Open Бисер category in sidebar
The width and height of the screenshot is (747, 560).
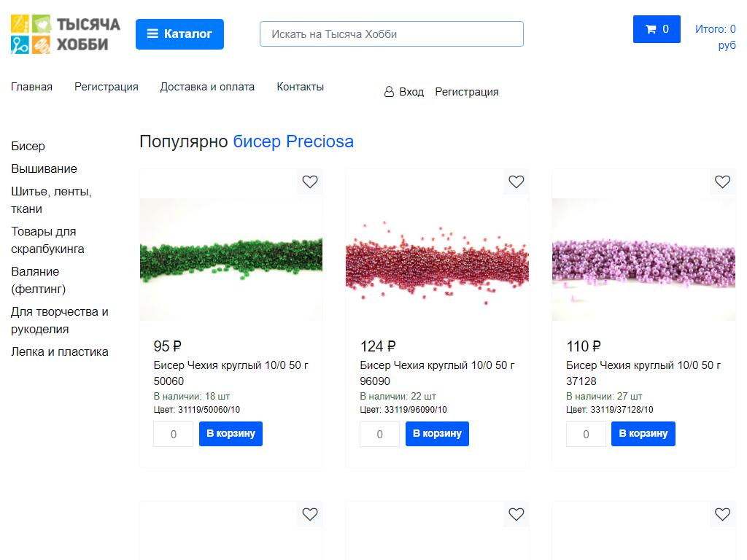pyautogui.click(x=28, y=146)
